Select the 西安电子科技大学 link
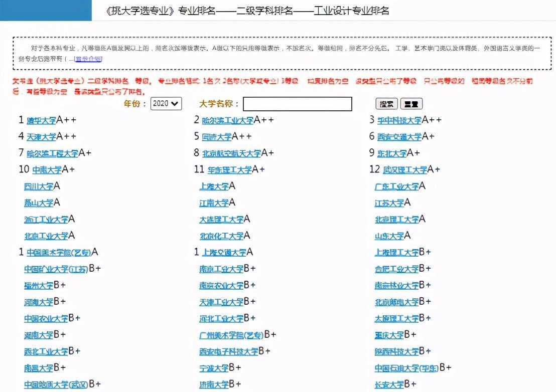 pos(229,351)
